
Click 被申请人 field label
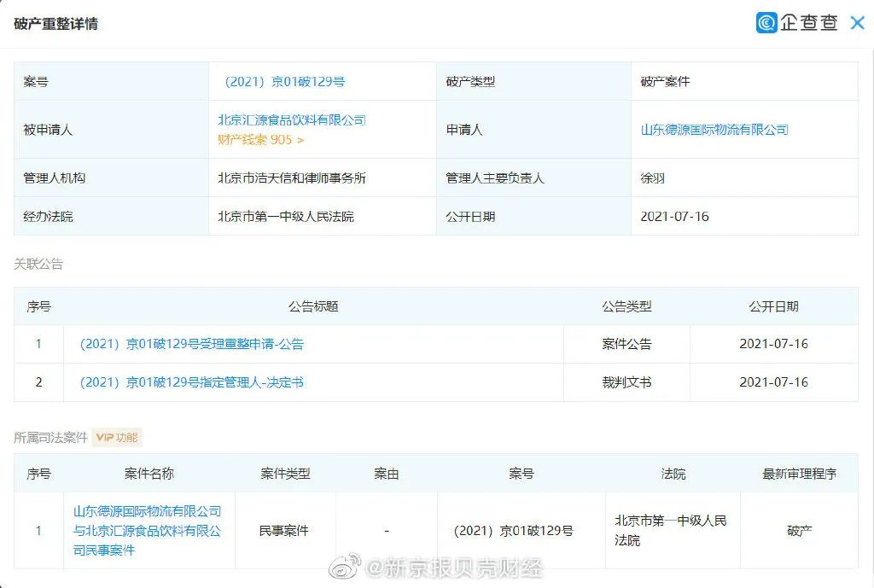tap(48, 130)
